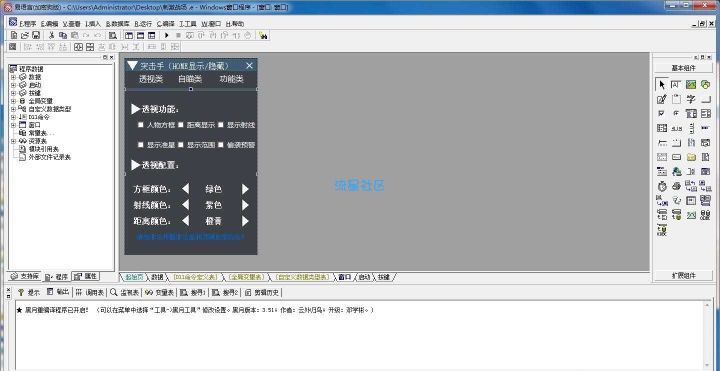Click the blue link text at form bottom
This screenshot has height=371, width=720.
(191, 237)
